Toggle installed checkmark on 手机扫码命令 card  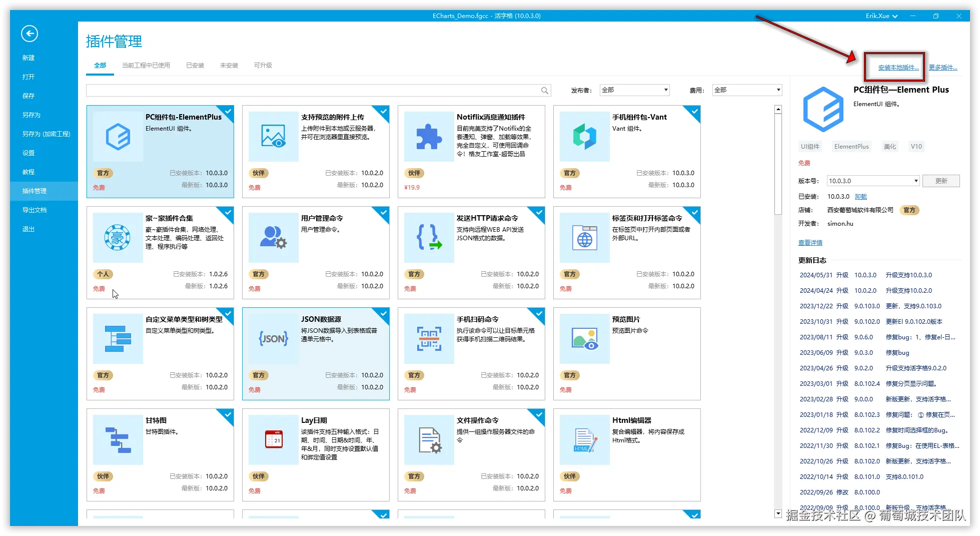539,314
